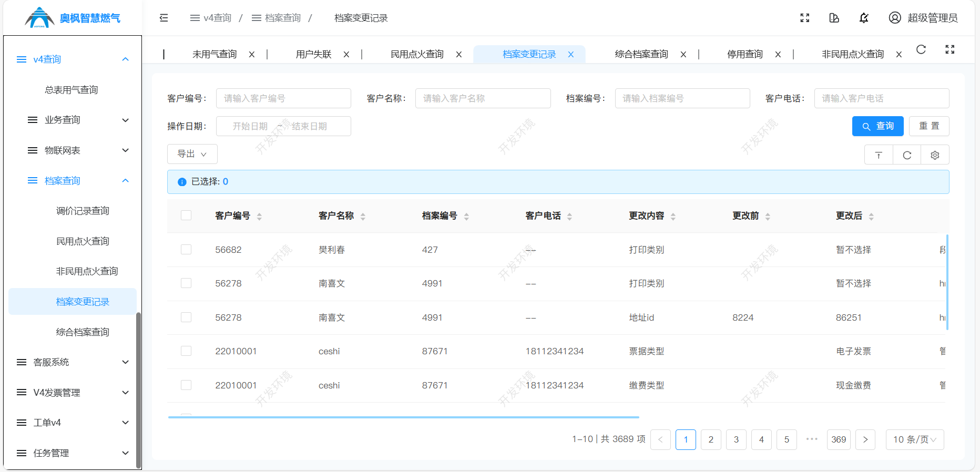Open table column settings via the gear icon

coord(935,155)
